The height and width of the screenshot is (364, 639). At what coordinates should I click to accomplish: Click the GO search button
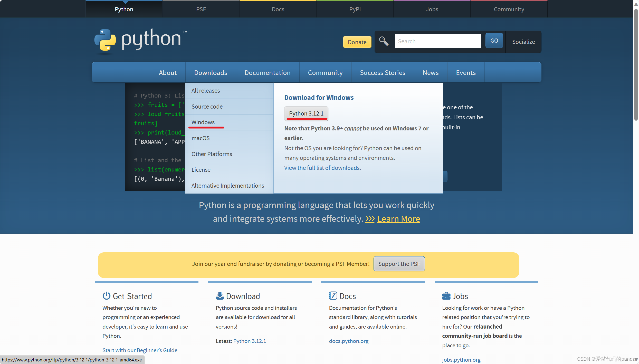[x=494, y=41]
